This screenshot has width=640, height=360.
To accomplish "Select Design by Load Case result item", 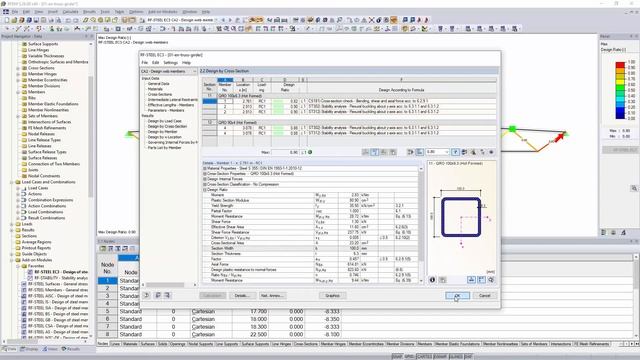I will 164,121.
